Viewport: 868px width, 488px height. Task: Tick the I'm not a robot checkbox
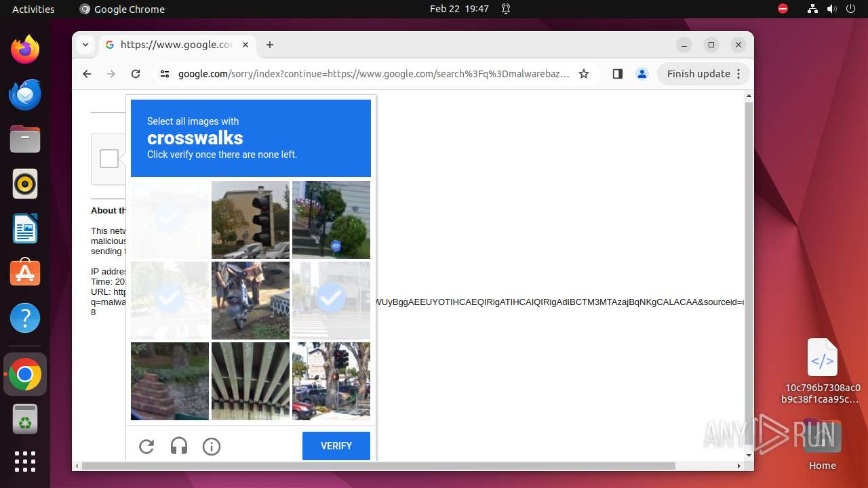(x=109, y=159)
